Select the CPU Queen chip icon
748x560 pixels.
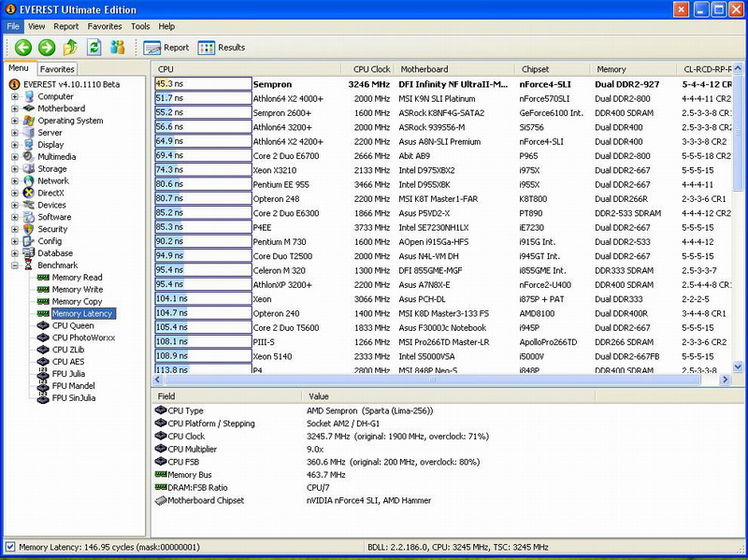click(x=43, y=325)
